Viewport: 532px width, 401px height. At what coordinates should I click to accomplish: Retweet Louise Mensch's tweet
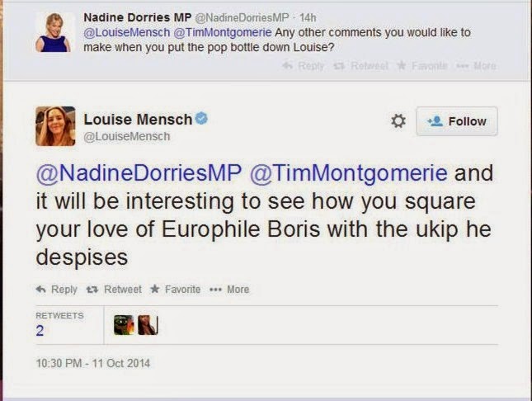(116, 290)
